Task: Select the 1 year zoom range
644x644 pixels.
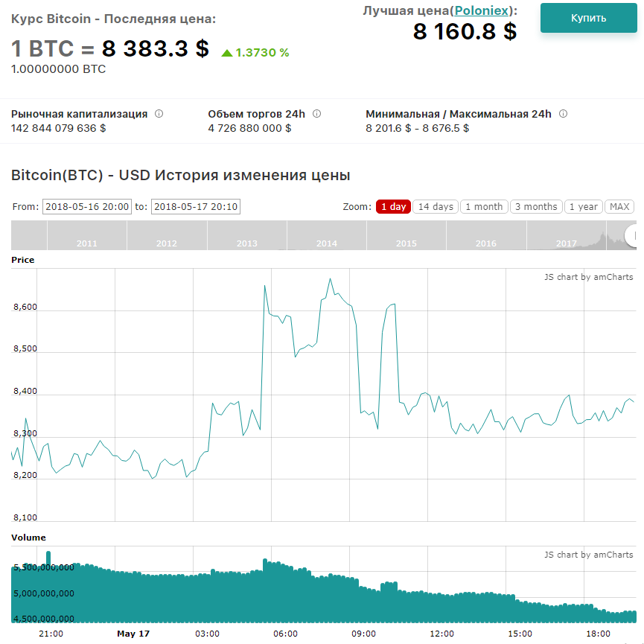Action: [x=583, y=206]
